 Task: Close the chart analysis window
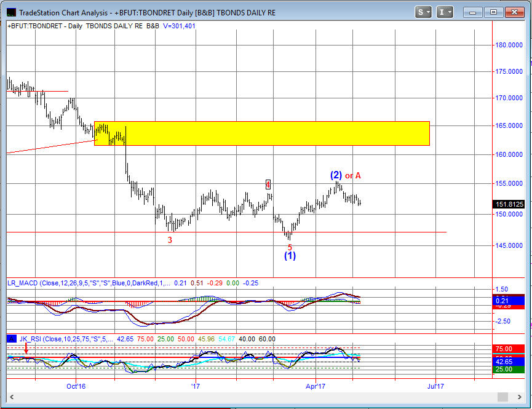[514, 12]
